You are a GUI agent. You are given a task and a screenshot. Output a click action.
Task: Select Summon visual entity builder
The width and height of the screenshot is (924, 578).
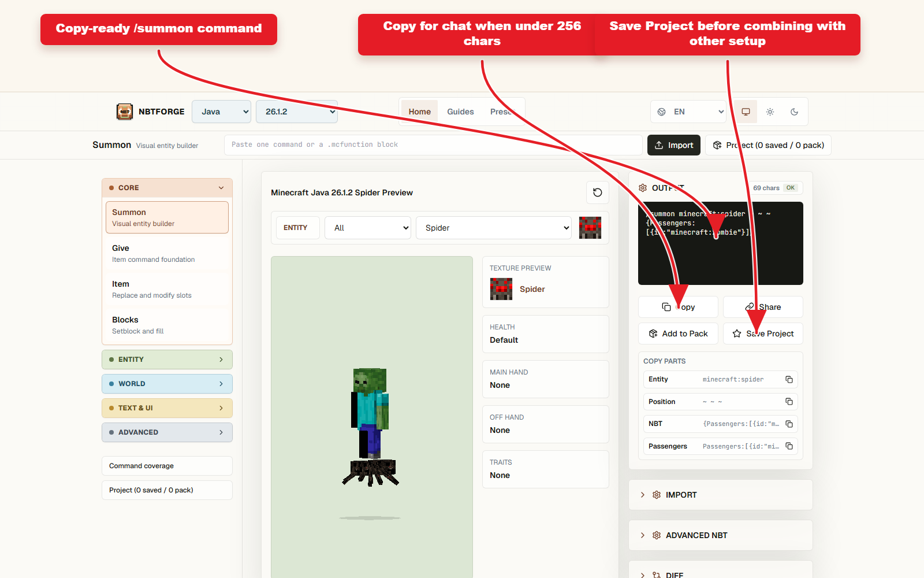(x=167, y=217)
